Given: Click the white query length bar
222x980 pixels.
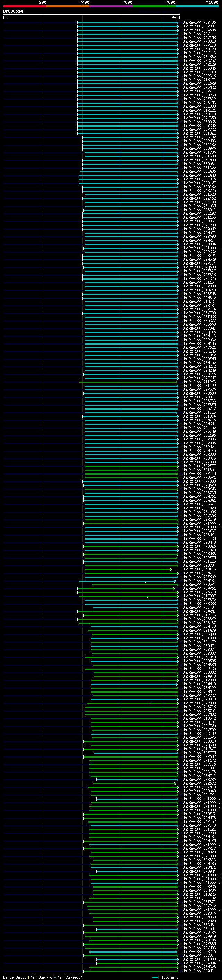Looking at the screenshot, I should pos(91,14).
